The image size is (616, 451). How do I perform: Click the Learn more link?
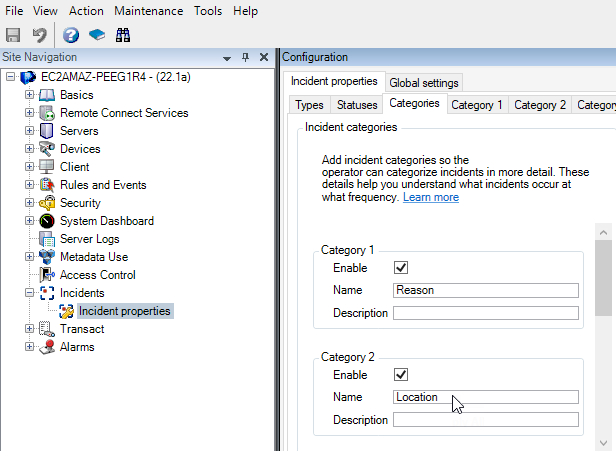[431, 198]
